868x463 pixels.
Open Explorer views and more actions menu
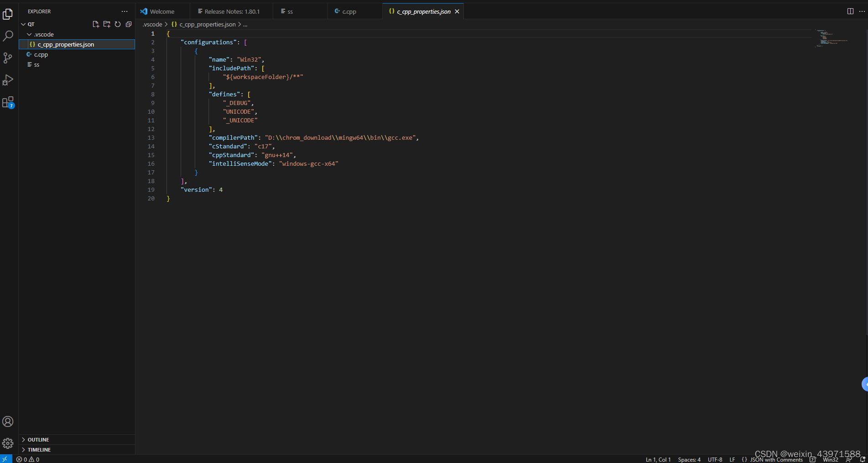[x=125, y=11]
